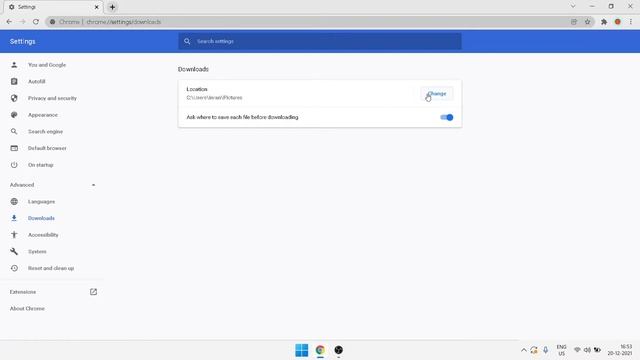Go back with browser back arrow
The width and height of the screenshot is (640, 360).
click(x=9, y=22)
